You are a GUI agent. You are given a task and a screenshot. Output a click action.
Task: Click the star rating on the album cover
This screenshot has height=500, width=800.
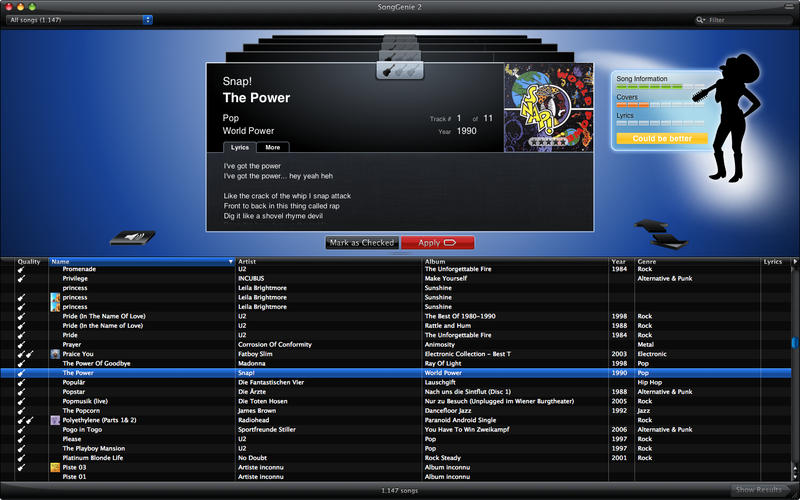(x=548, y=142)
